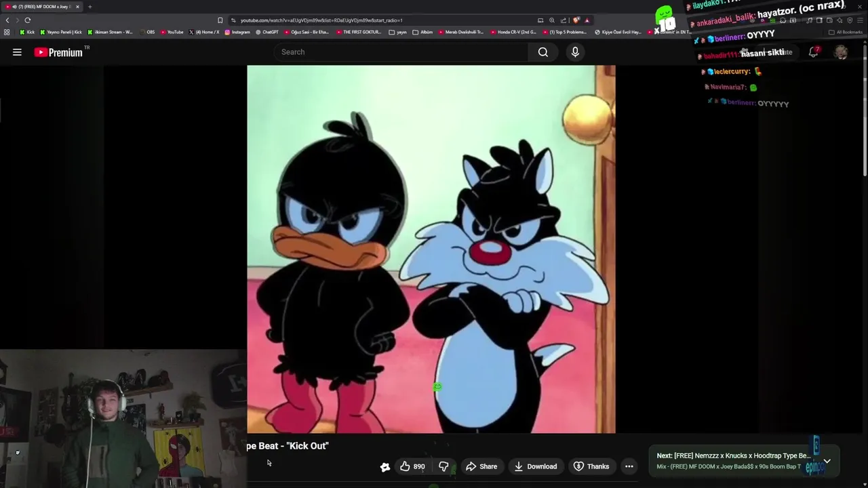The image size is (868, 488).
Task: Dislike the video
Action: coord(443,466)
